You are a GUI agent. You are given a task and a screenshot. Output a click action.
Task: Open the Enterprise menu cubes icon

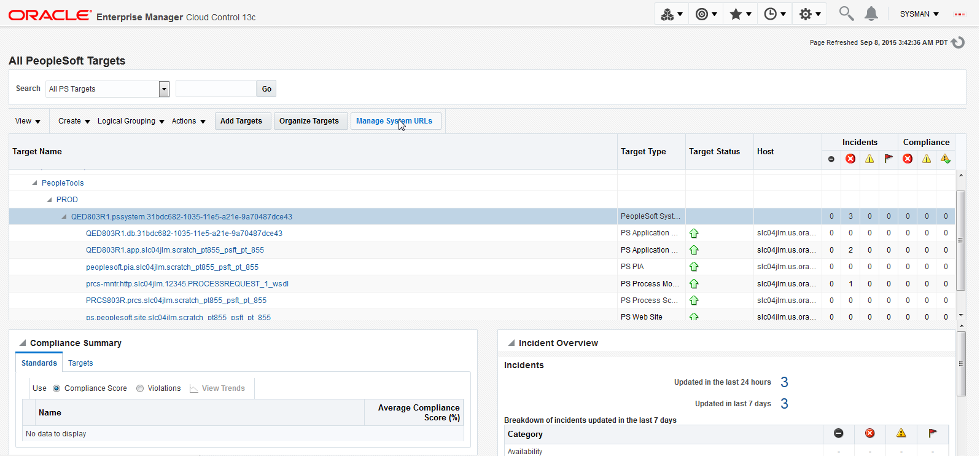[671, 14]
